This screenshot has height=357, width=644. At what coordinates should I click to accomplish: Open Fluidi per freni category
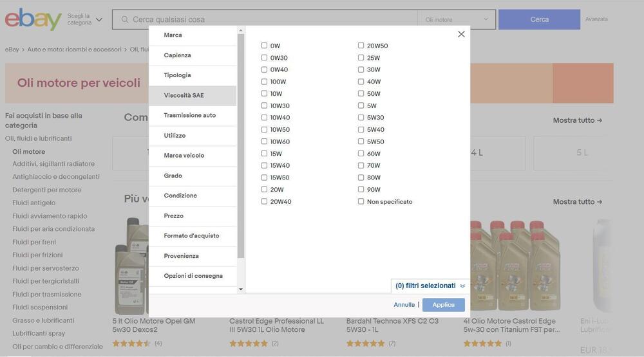[34, 242]
